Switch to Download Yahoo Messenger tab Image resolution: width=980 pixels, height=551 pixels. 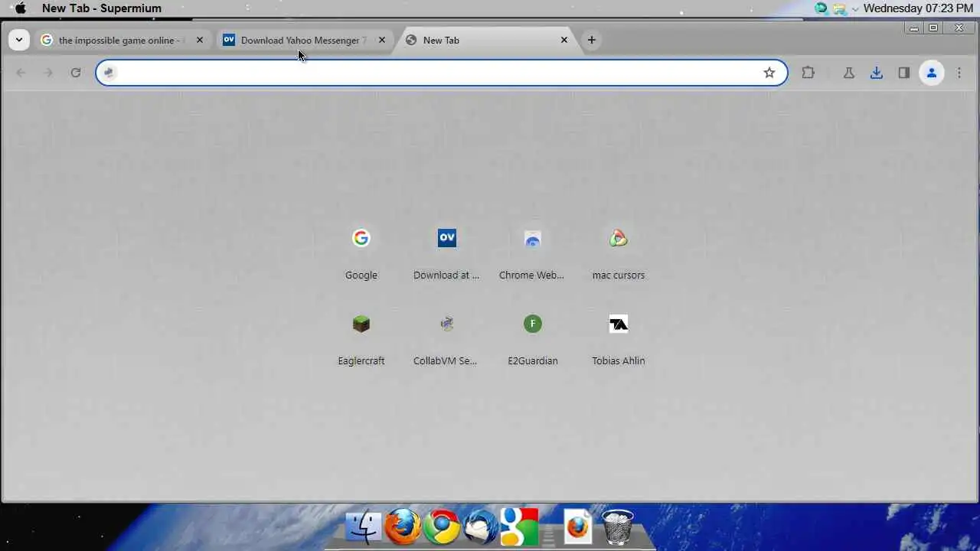(x=303, y=40)
